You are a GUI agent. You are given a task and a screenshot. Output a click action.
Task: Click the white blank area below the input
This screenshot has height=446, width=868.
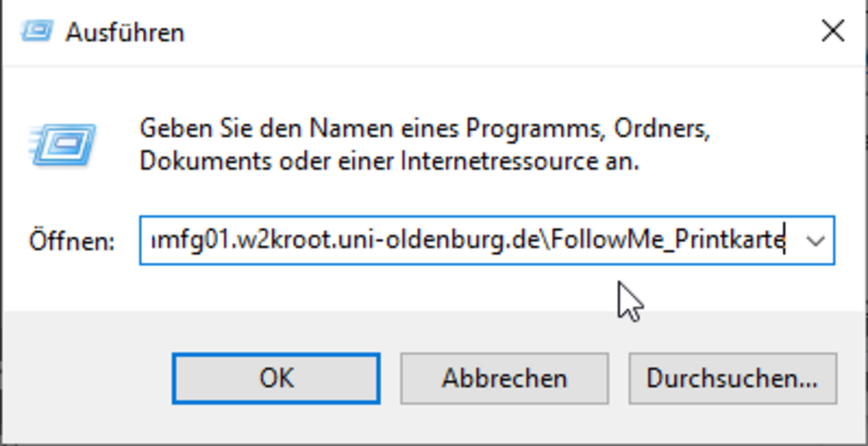tap(362, 289)
